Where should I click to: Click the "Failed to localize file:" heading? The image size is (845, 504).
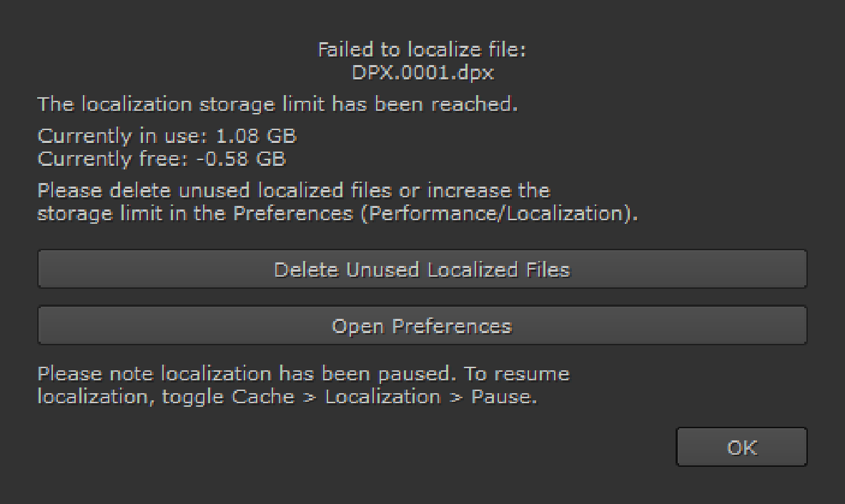pyautogui.click(x=422, y=50)
